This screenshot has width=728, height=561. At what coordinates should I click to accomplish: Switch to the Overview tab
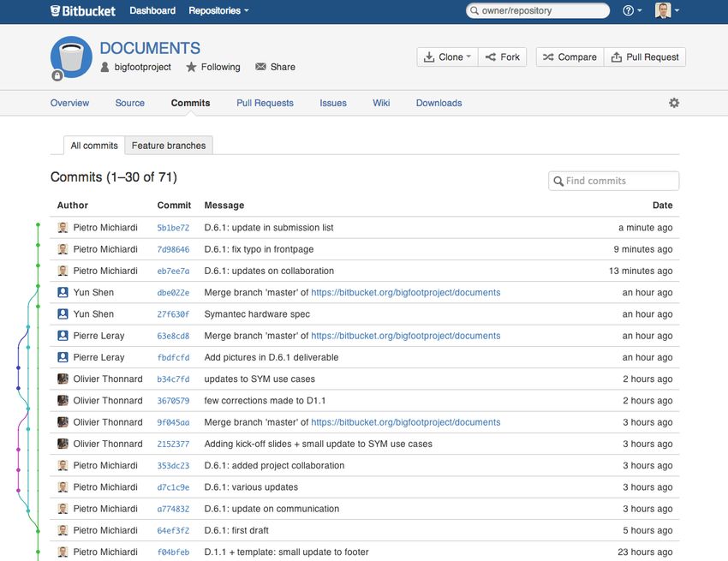[x=69, y=103]
